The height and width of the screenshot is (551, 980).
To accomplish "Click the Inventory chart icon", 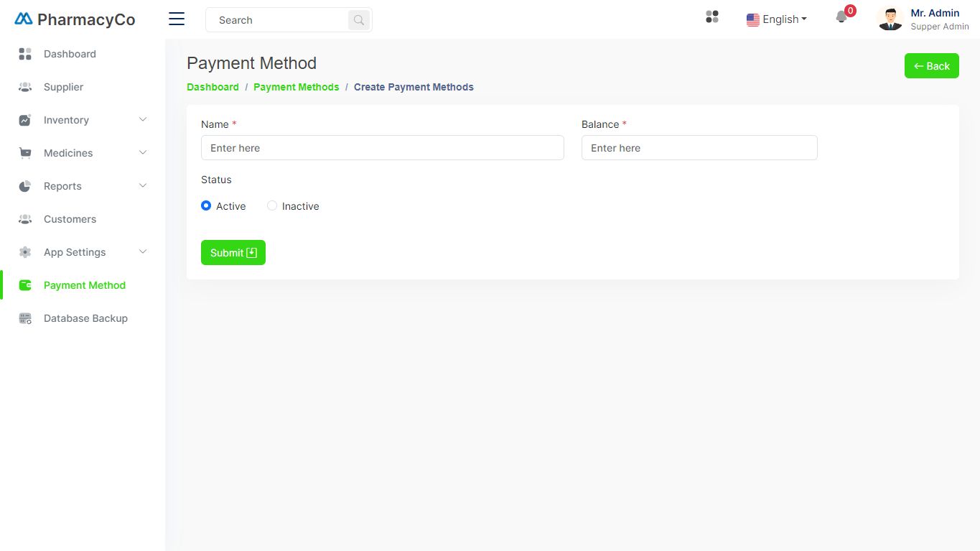I will [x=25, y=120].
